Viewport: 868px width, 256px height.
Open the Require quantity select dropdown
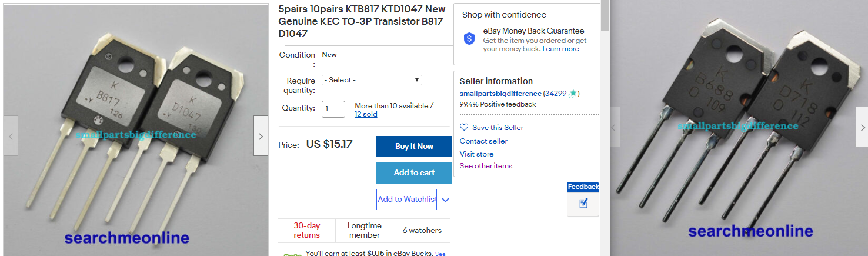click(x=372, y=80)
